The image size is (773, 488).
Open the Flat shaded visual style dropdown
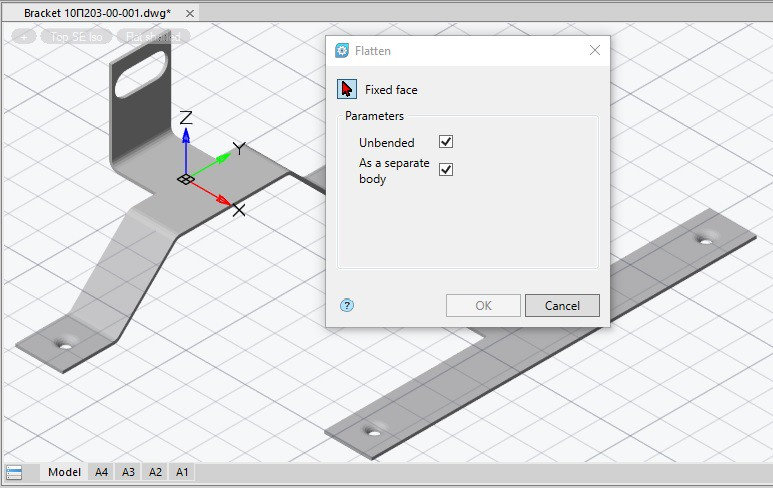pos(152,37)
